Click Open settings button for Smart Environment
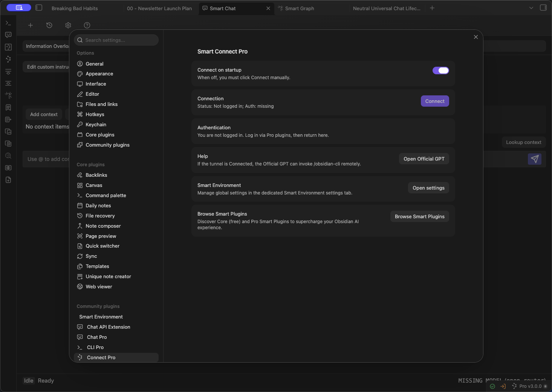 tap(428, 188)
